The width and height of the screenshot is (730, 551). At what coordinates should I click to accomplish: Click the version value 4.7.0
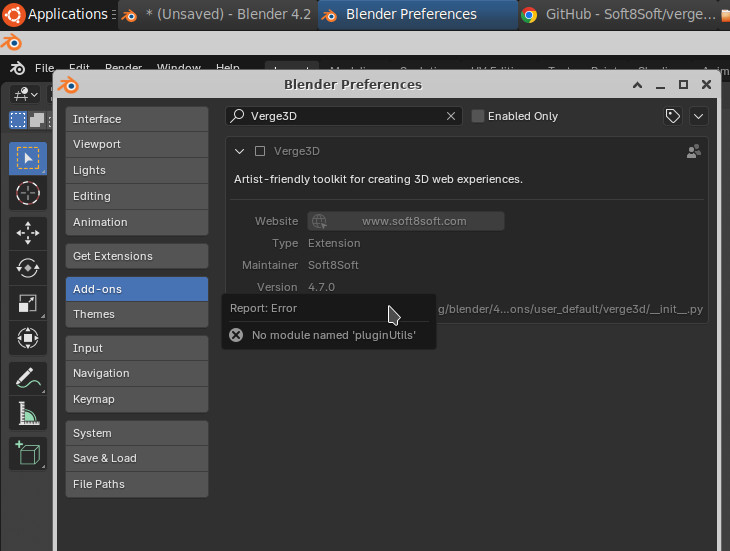coord(321,287)
